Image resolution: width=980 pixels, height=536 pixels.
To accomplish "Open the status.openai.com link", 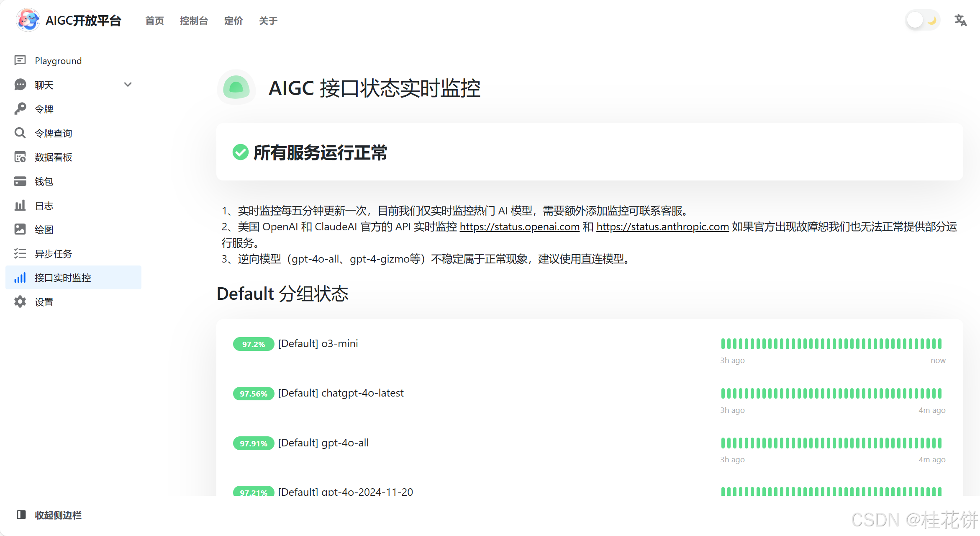I will [x=519, y=227].
